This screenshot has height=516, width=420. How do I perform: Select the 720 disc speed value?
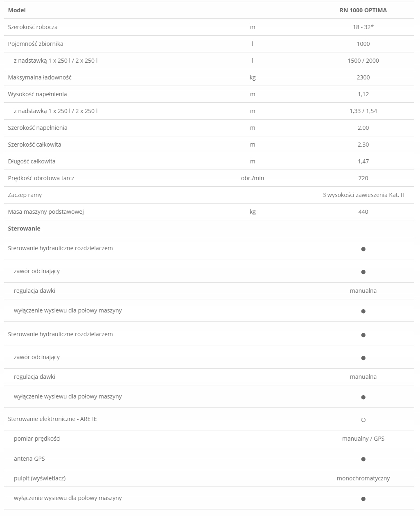363,178
